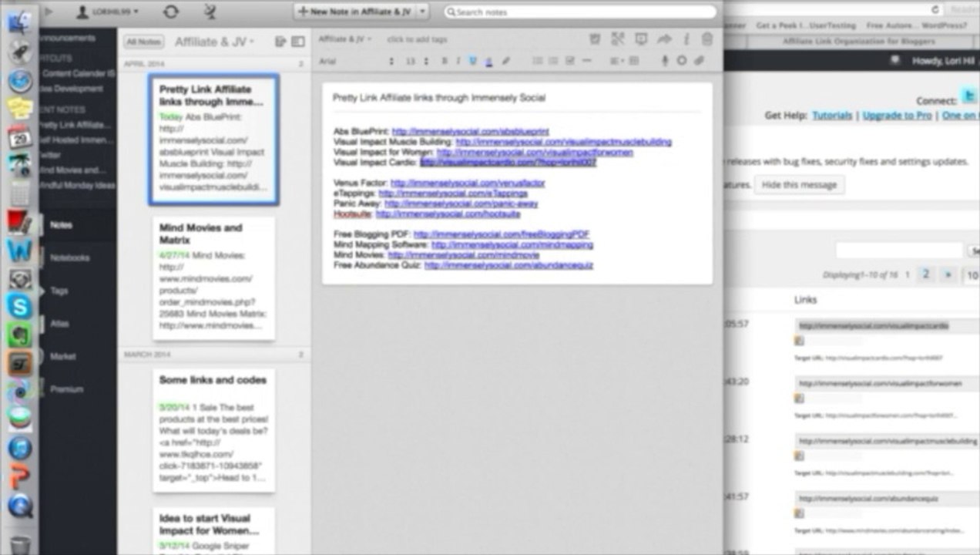
Task: Open the Pretty Link Affiliate links note card
Action: coord(213,140)
